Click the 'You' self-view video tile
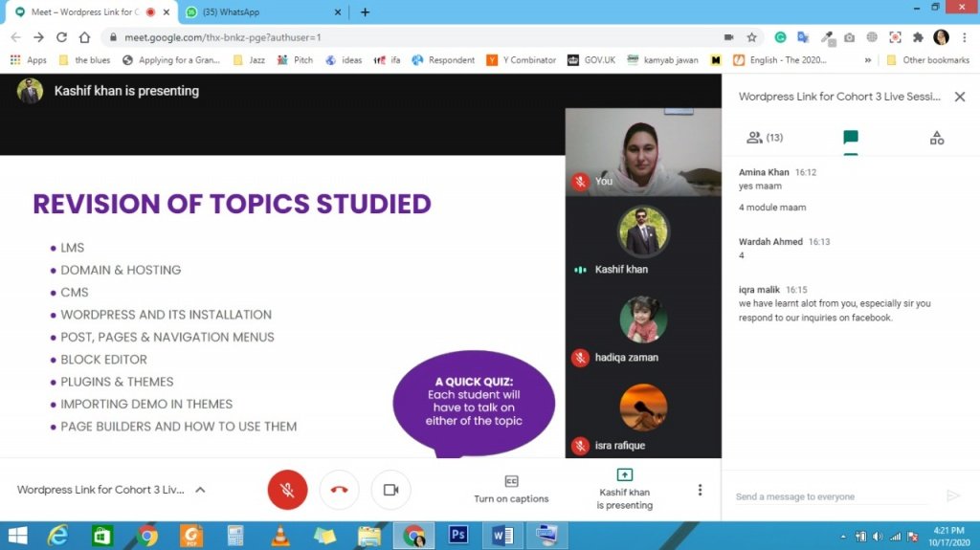Viewport: 980px width, 550px height. (643, 152)
